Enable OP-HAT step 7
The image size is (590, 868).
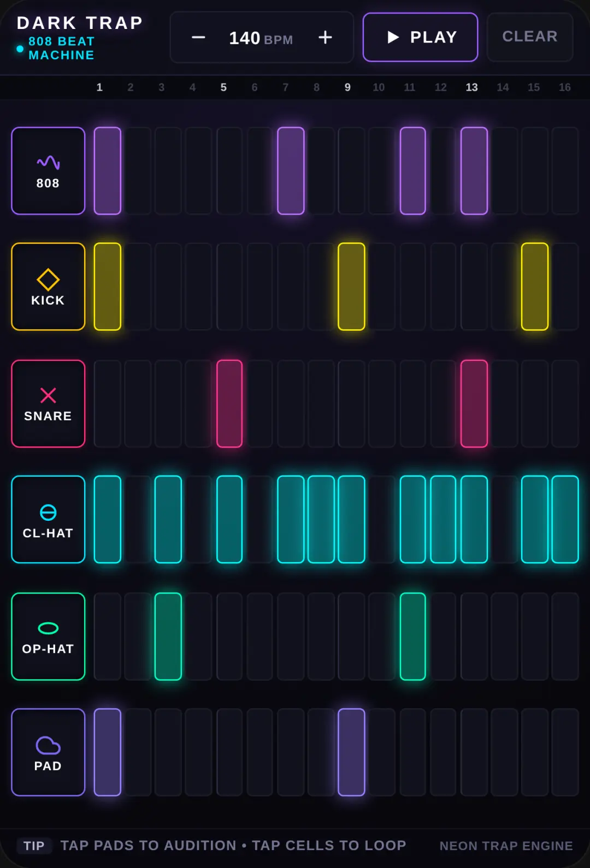(x=291, y=636)
